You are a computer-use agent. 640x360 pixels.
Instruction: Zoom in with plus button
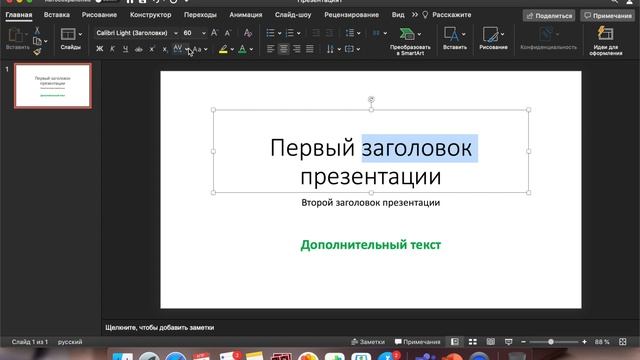584,342
